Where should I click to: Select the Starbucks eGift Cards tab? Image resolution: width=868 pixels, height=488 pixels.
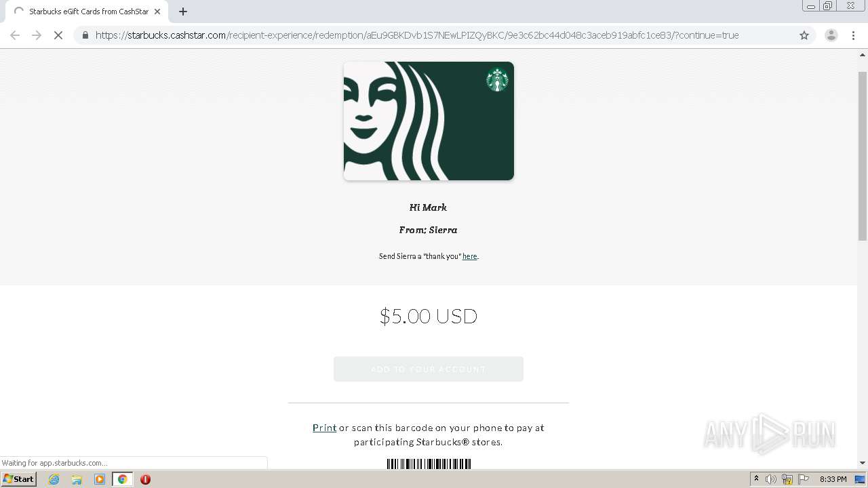[87, 12]
